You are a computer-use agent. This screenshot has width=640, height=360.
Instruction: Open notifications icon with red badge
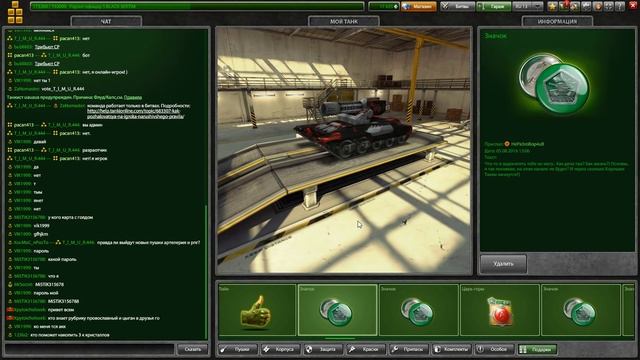pyautogui.click(x=564, y=7)
